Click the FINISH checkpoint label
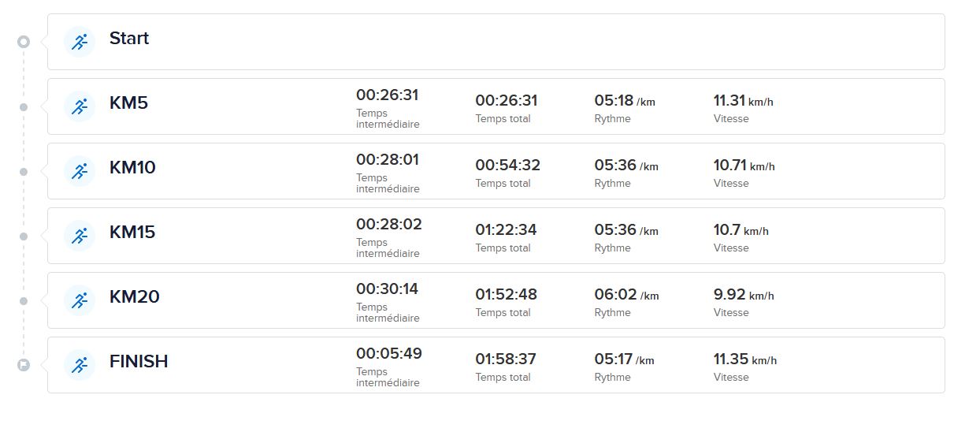Image resolution: width=980 pixels, height=432 pixels. [139, 362]
